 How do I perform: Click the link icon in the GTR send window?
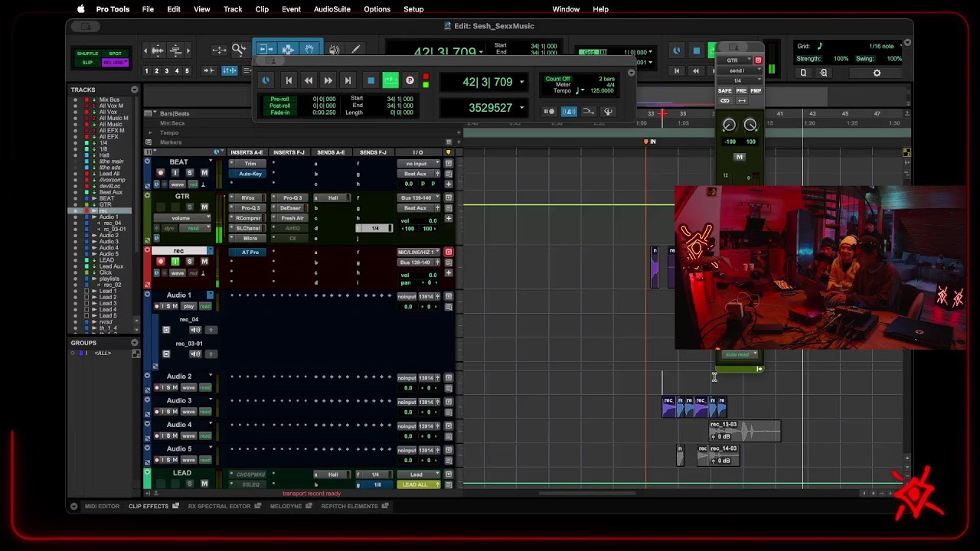point(724,100)
